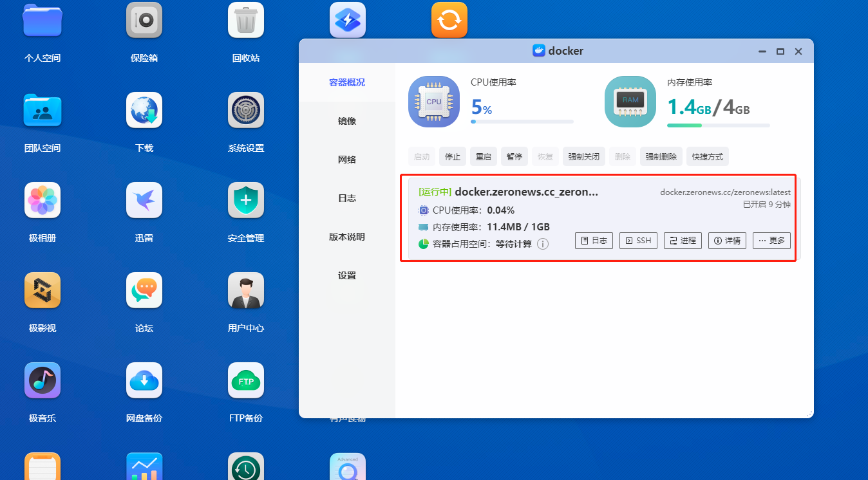Open the 版本说明 tab
The image size is (868, 480).
tap(347, 237)
